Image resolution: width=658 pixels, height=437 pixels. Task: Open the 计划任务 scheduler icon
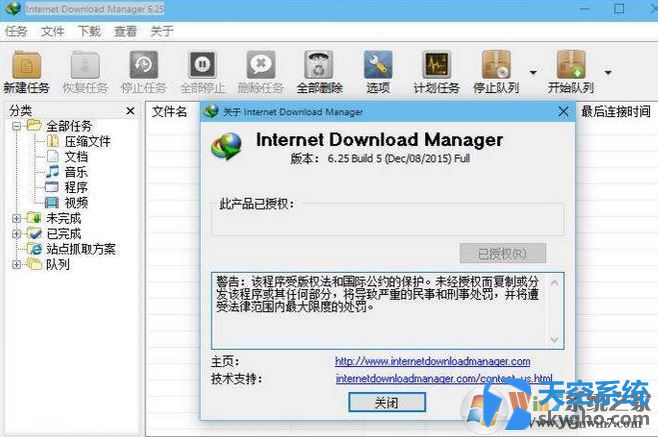tap(436, 65)
